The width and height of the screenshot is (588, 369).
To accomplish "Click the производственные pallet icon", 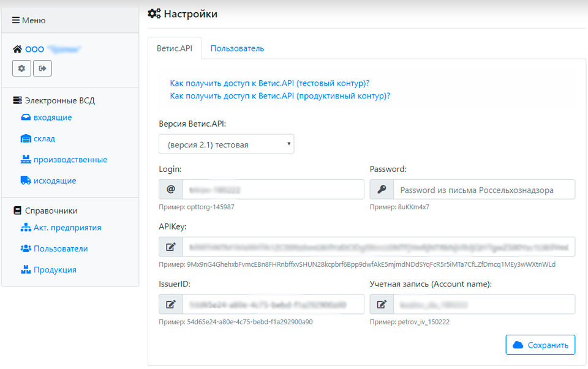I will coord(26,160).
